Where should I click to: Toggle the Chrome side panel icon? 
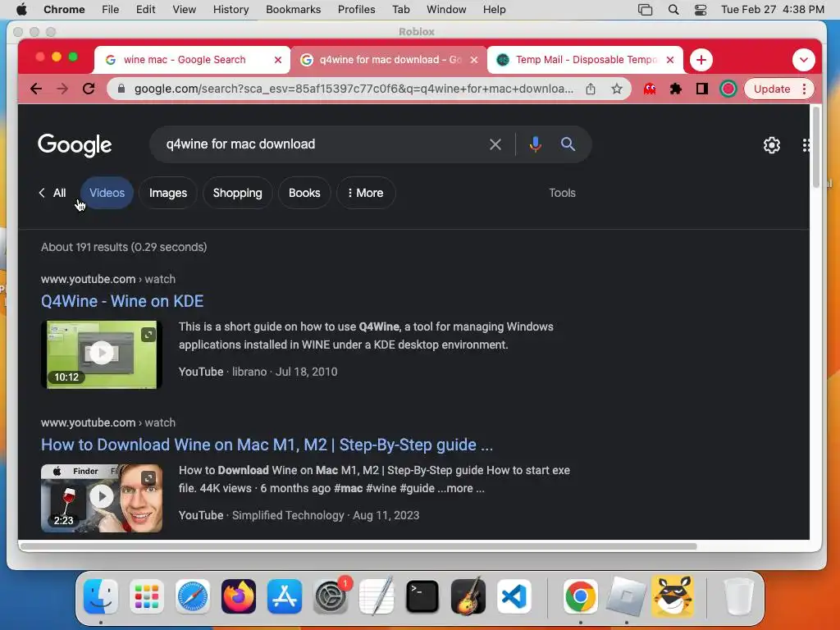pyautogui.click(x=702, y=89)
